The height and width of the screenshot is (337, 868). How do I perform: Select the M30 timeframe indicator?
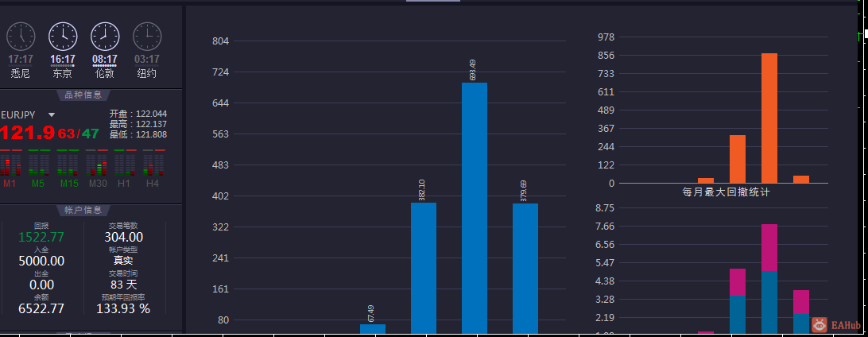point(98,183)
